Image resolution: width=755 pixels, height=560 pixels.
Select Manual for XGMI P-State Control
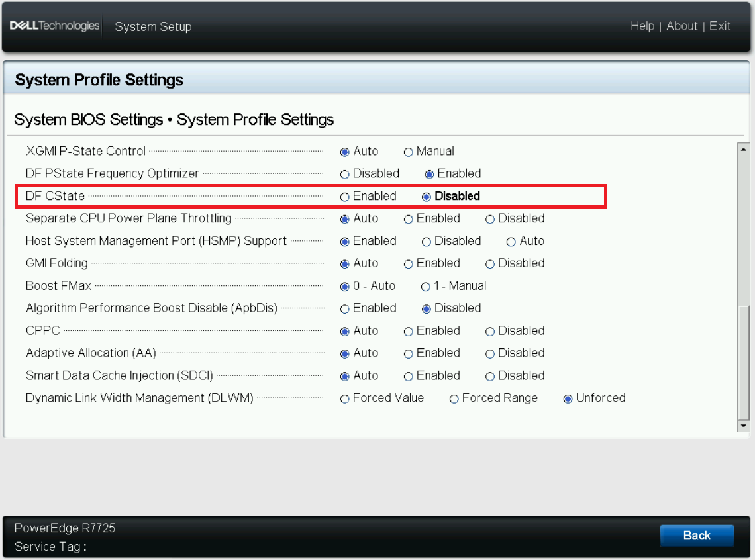click(409, 151)
